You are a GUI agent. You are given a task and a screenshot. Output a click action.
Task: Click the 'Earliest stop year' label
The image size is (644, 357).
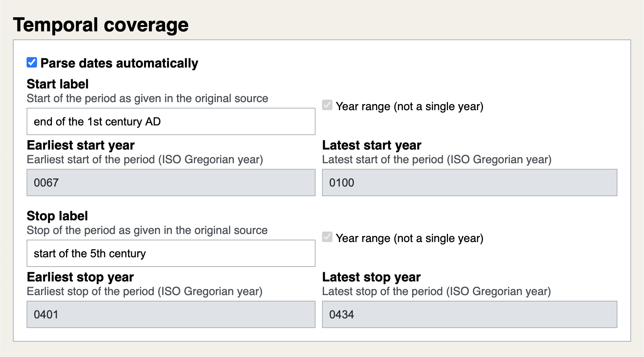point(80,277)
